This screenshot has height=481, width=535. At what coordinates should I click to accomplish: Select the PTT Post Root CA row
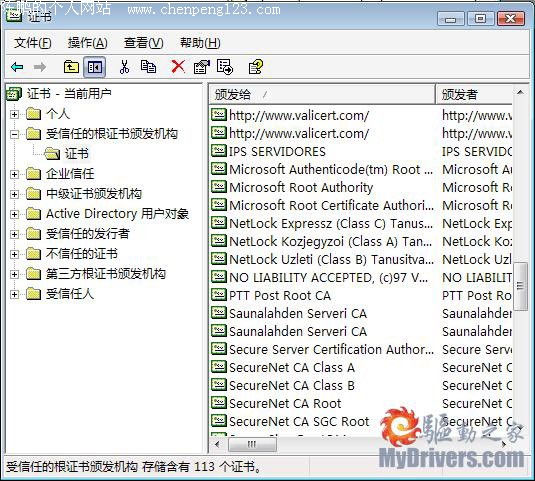point(361,295)
